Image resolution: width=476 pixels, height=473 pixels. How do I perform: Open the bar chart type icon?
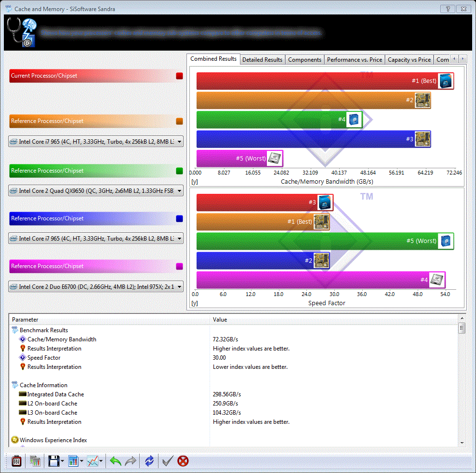(x=73, y=461)
